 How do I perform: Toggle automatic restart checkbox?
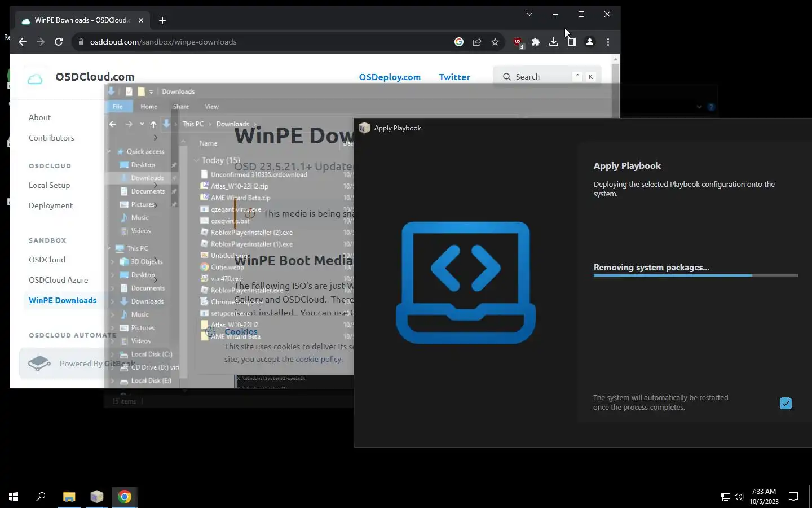coord(785,403)
